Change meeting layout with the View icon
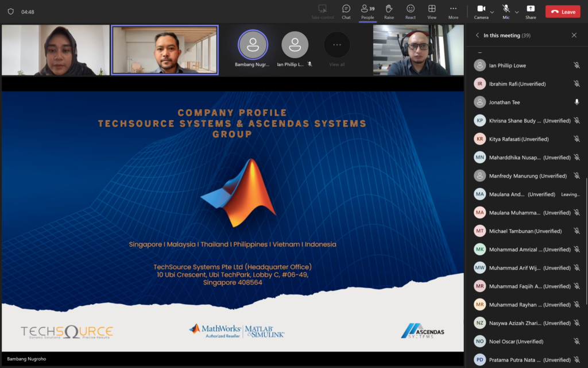 tap(432, 10)
